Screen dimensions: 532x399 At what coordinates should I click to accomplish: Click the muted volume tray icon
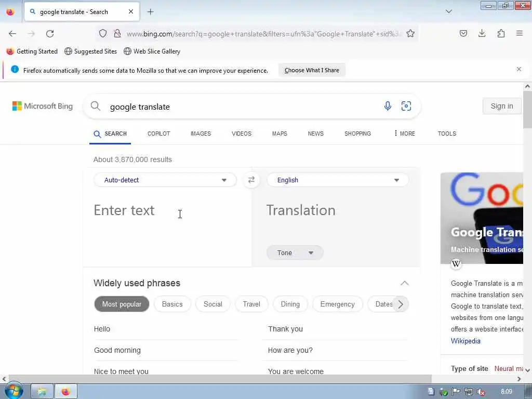[x=481, y=392]
